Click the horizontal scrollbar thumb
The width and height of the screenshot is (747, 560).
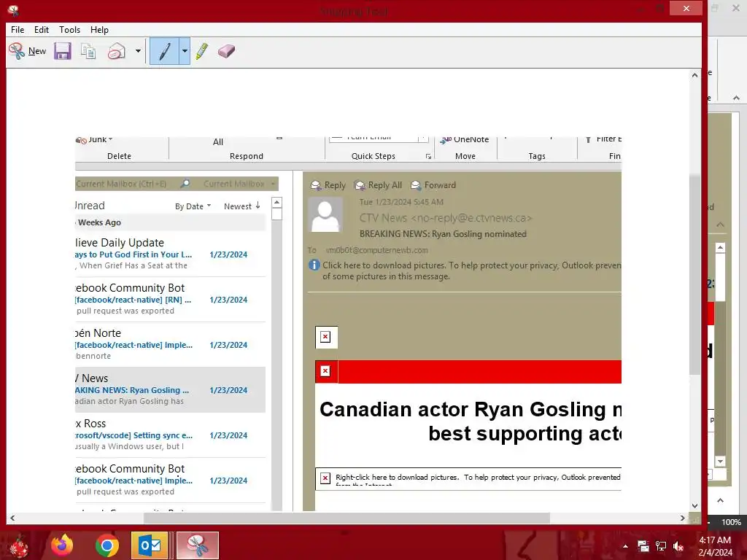347,518
